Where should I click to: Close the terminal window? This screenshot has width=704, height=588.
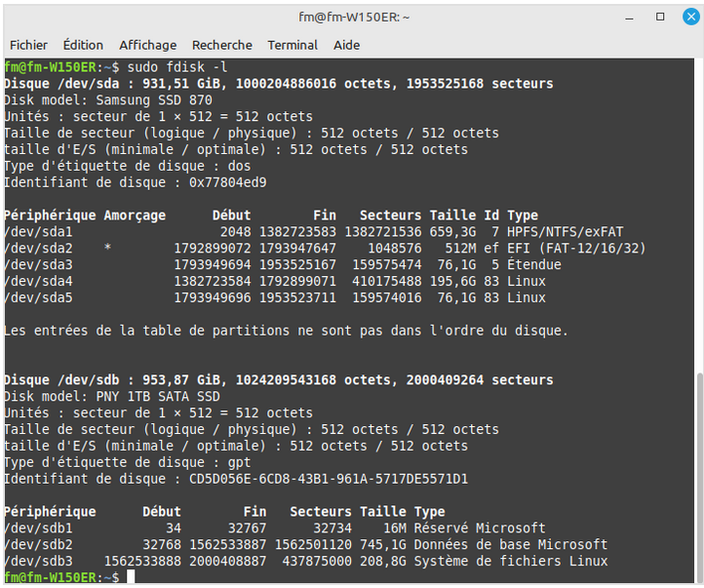point(691,17)
